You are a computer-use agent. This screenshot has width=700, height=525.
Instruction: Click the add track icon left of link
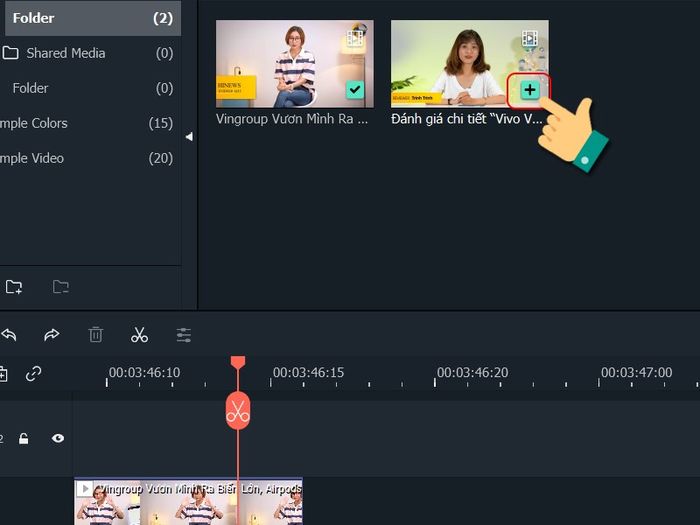(x=3, y=374)
